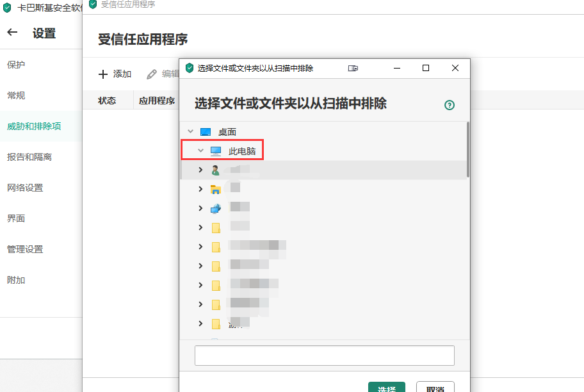Click the Kaspersky shield icon in main window title
The height and width of the screenshot is (392, 584).
(7, 8)
